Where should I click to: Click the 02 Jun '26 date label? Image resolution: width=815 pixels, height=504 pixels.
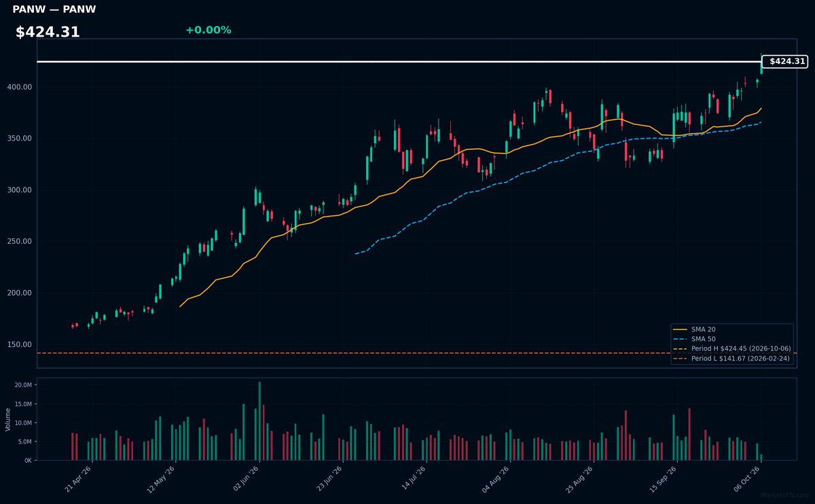[246, 479]
